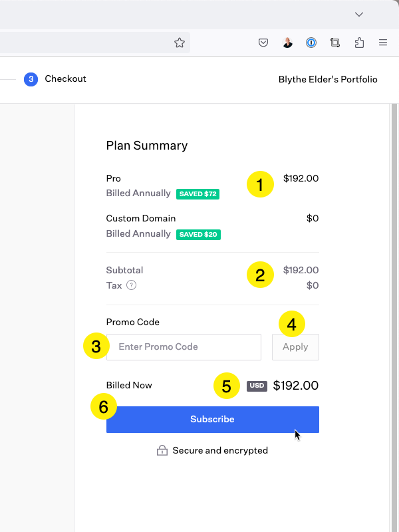Open the profile avatar icon
The height and width of the screenshot is (532, 399).
tap(287, 43)
